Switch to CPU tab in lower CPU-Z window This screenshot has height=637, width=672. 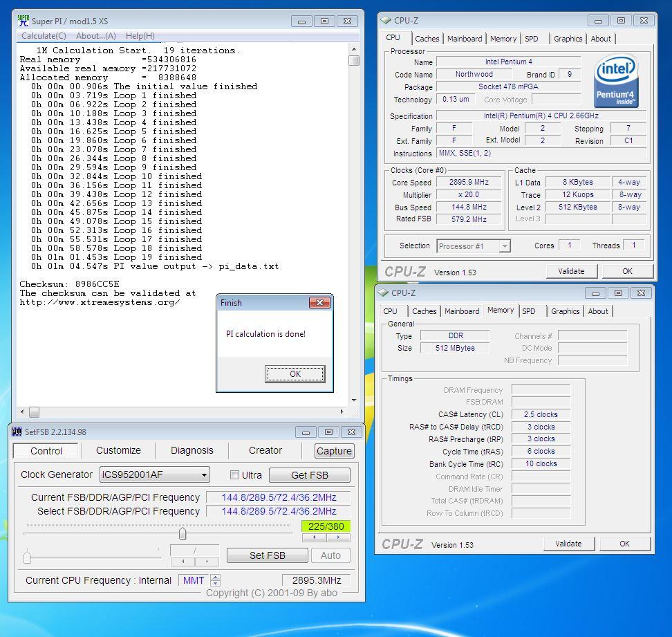tap(390, 311)
